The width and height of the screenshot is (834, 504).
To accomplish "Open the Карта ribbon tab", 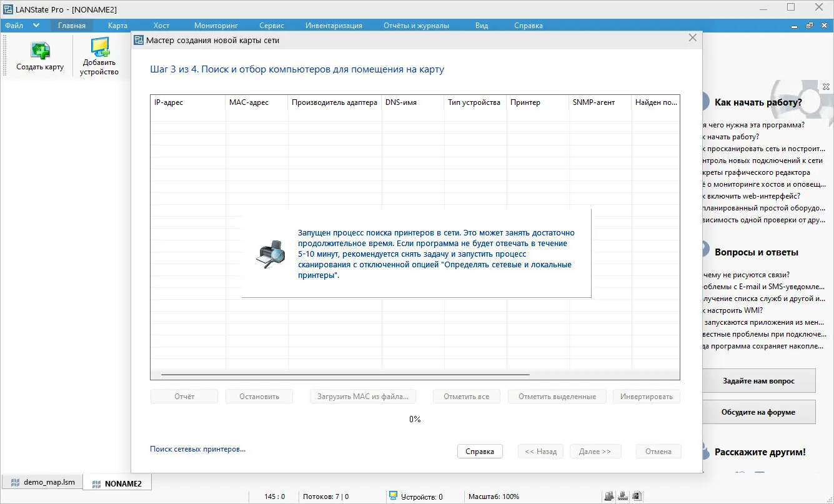I will pos(117,26).
